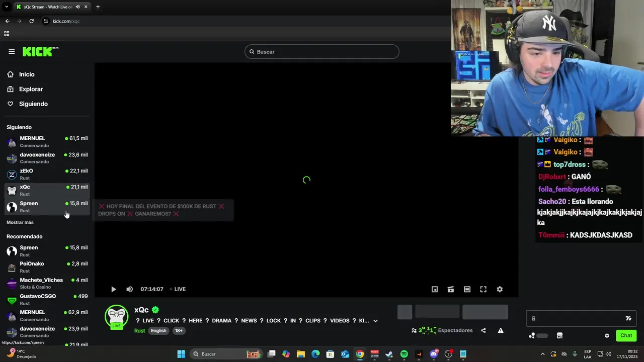Select xQc in the Siguiendo list
Screen dimensions: 644x362
[x=47, y=190]
